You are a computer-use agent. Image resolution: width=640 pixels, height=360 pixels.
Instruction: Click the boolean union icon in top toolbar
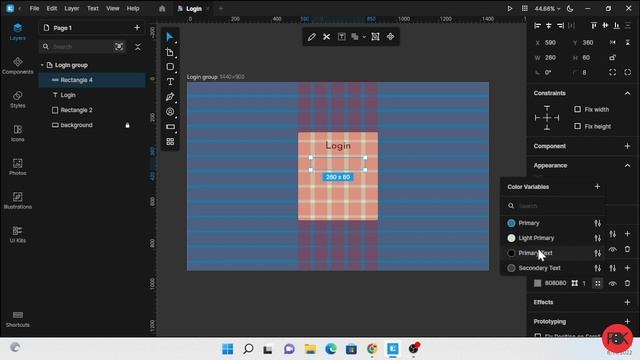coord(355,37)
